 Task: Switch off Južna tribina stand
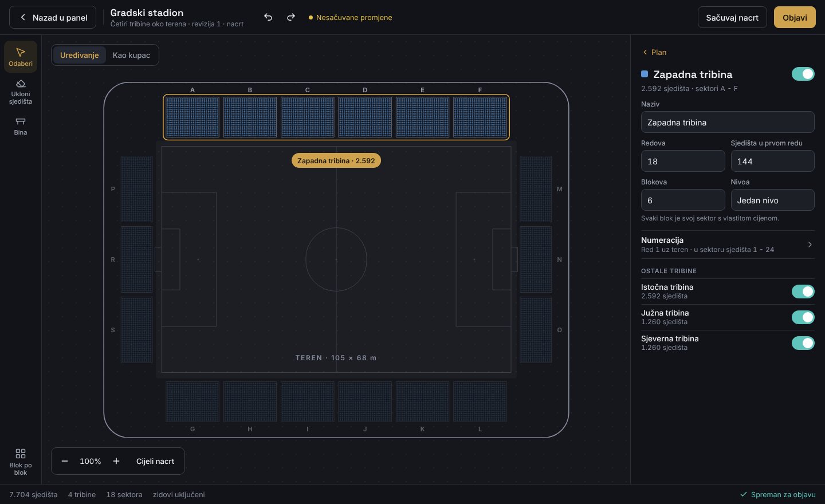point(803,317)
